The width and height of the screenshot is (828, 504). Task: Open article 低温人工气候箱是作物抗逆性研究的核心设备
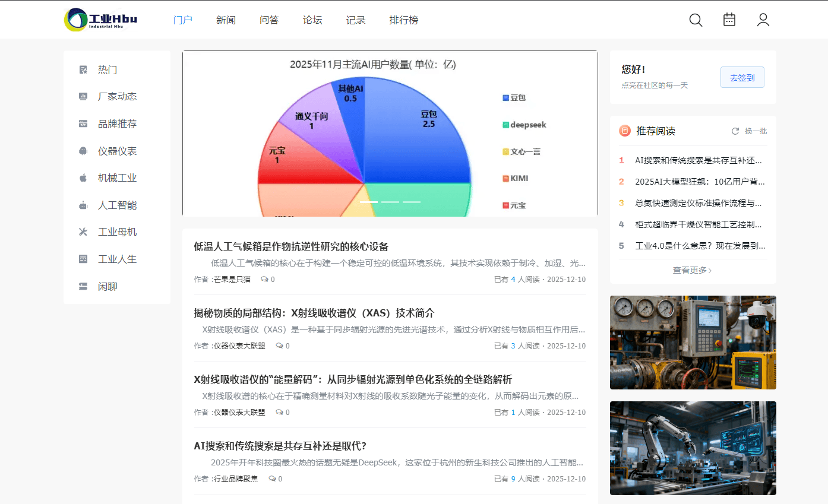[x=291, y=246]
